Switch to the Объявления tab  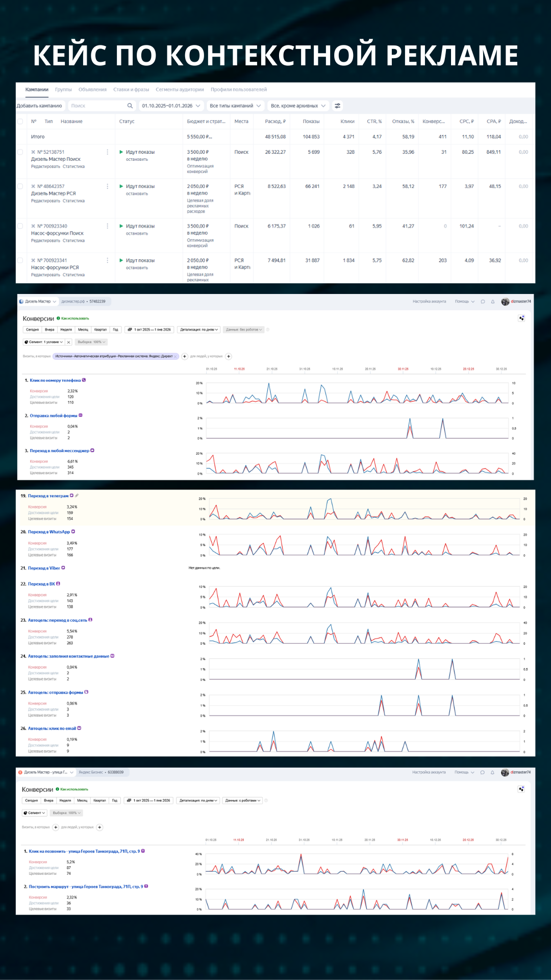point(92,89)
